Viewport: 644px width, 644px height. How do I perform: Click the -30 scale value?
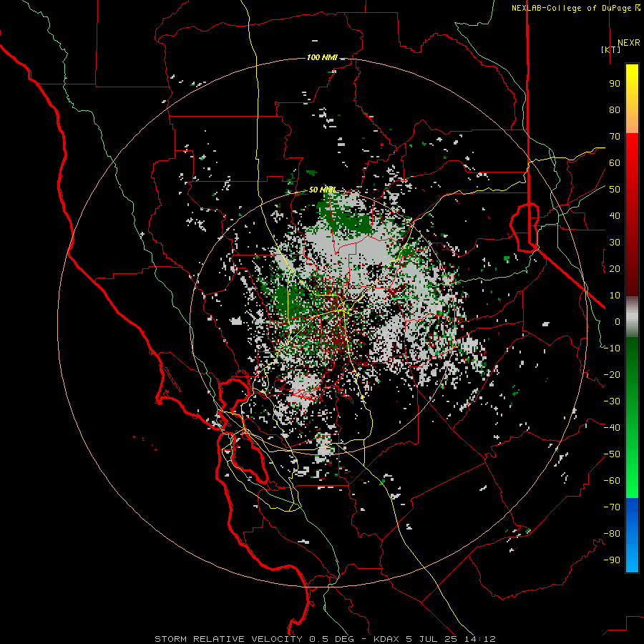(x=612, y=401)
